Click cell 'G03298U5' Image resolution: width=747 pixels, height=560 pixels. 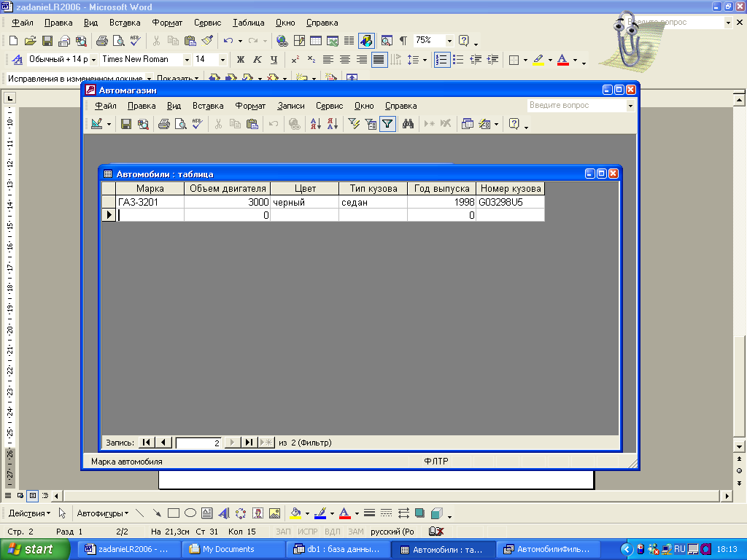click(x=510, y=202)
